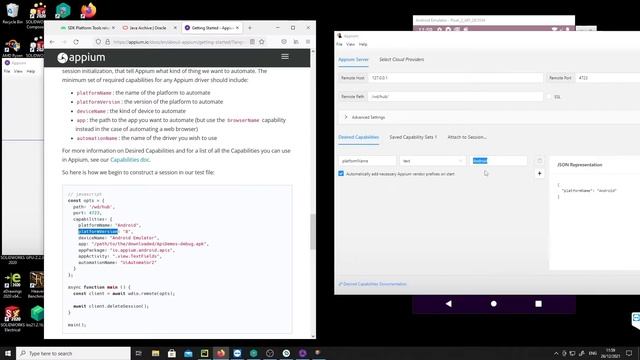Open Firefox Pocket icon in toolbar
640x360 pixels.
pos(284,42)
